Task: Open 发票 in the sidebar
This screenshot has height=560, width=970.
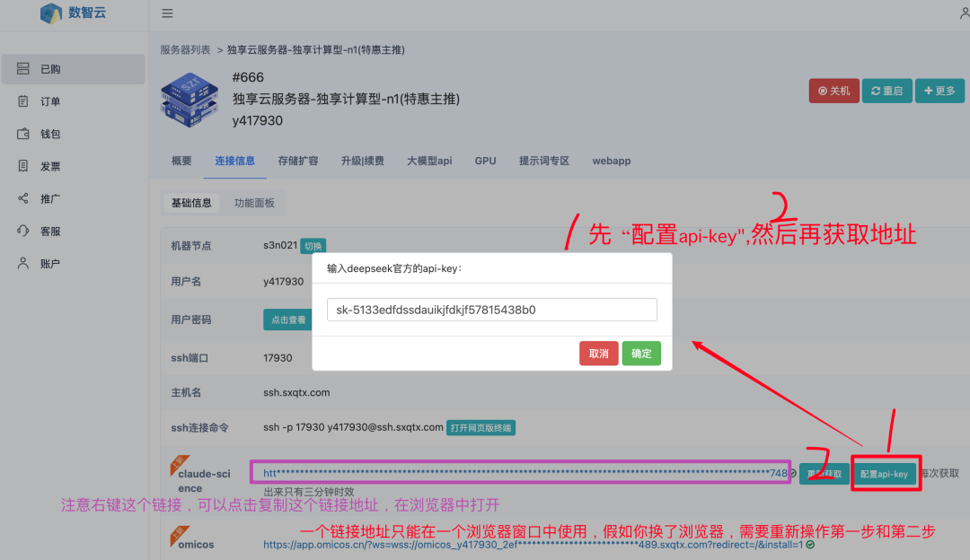Action: pos(73,166)
